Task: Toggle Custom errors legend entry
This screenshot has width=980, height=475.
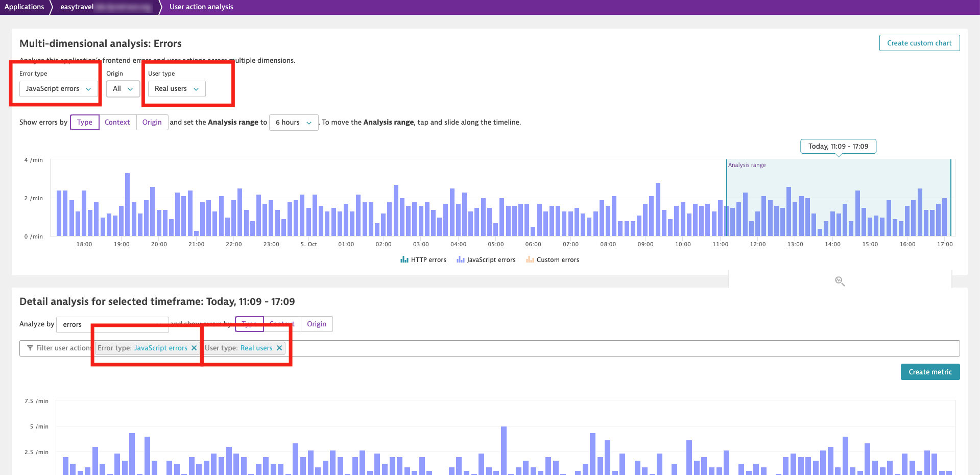Action: (x=553, y=259)
